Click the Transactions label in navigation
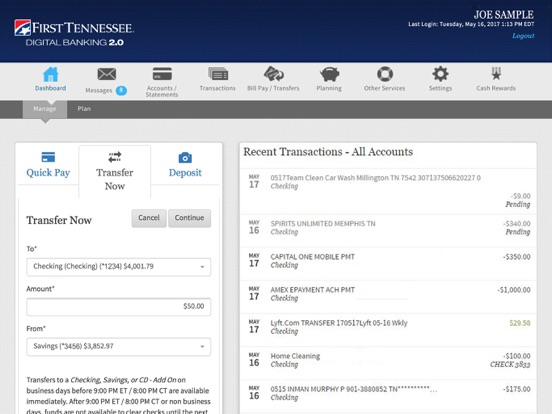Screen dimensions: 552x414 pyautogui.click(x=218, y=88)
